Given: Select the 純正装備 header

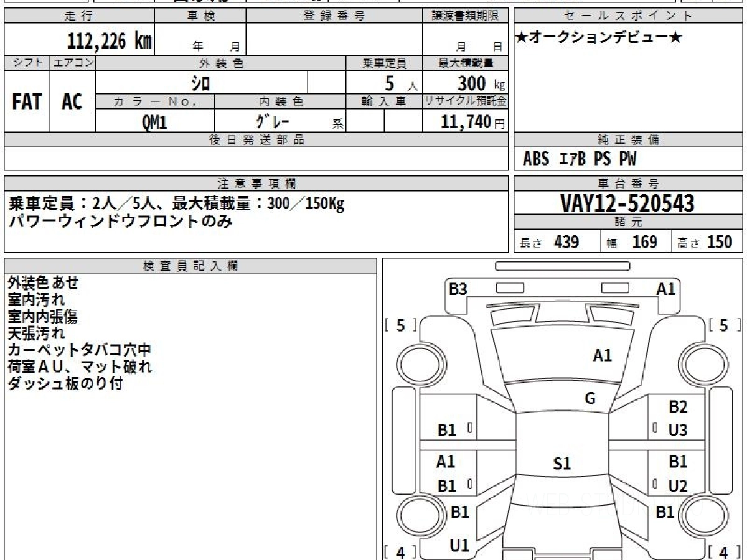Looking at the screenshot, I should click(629, 140).
